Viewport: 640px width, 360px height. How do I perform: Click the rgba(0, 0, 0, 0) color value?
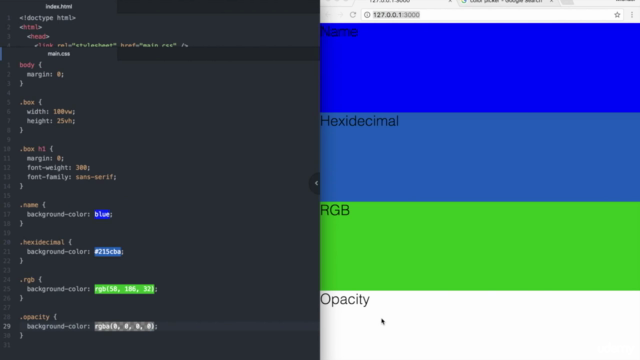[x=124, y=326]
